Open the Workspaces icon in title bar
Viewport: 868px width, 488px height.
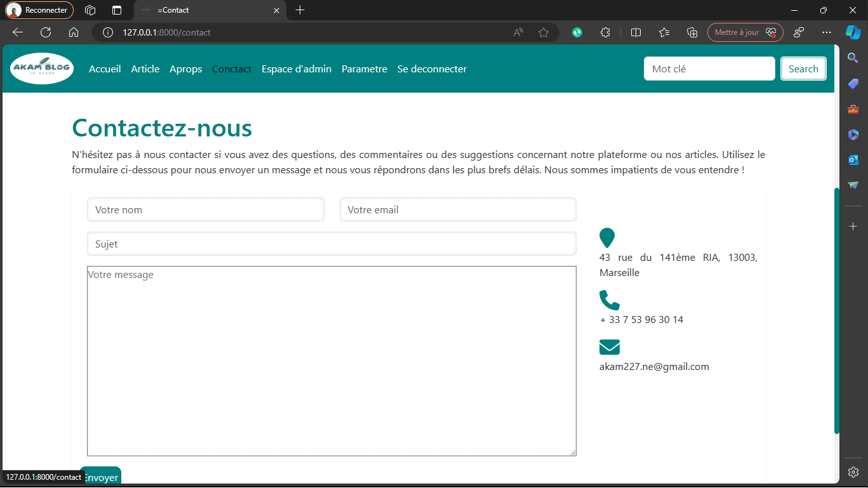coord(90,10)
